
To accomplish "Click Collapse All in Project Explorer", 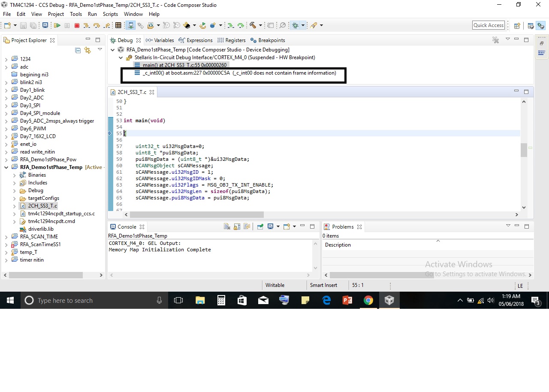I will [78, 51].
